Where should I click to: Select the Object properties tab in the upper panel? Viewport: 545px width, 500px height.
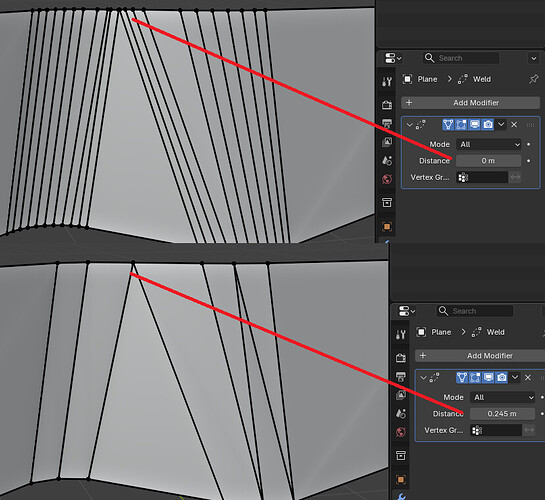pyautogui.click(x=387, y=227)
